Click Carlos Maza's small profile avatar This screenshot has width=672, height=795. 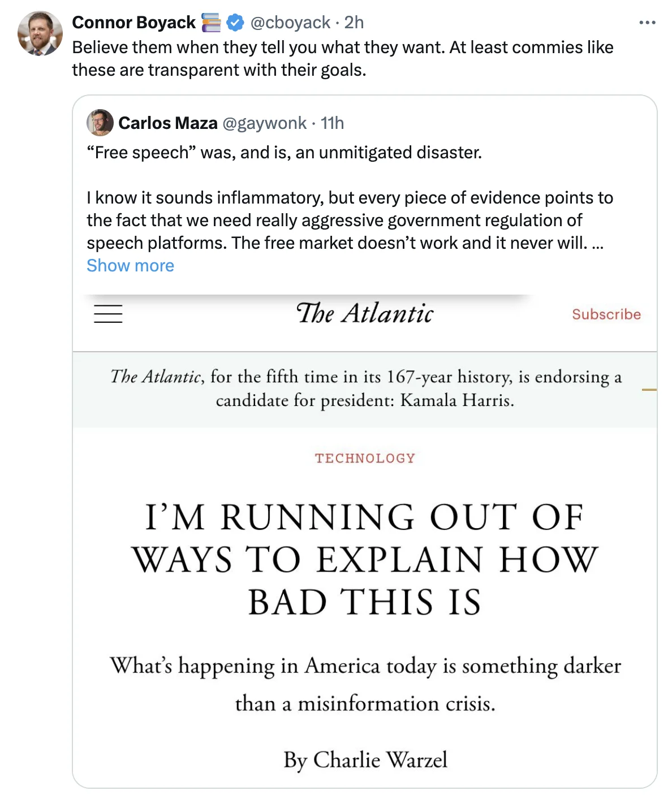point(100,123)
